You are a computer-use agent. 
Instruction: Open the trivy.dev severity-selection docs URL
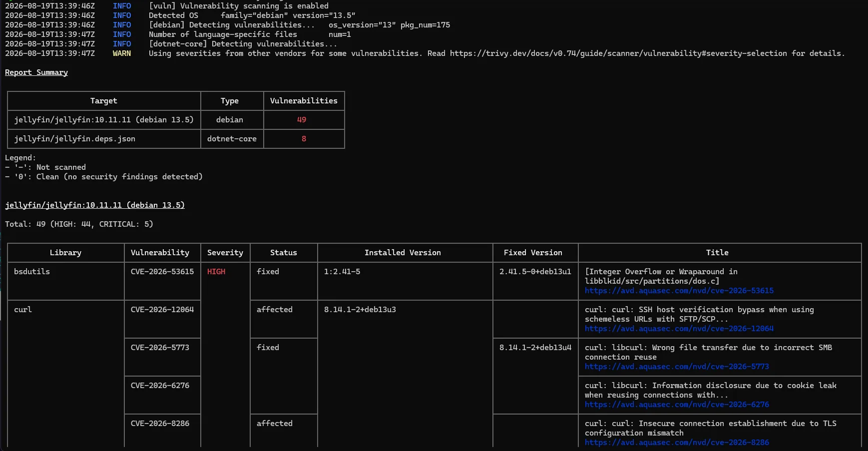pos(618,53)
